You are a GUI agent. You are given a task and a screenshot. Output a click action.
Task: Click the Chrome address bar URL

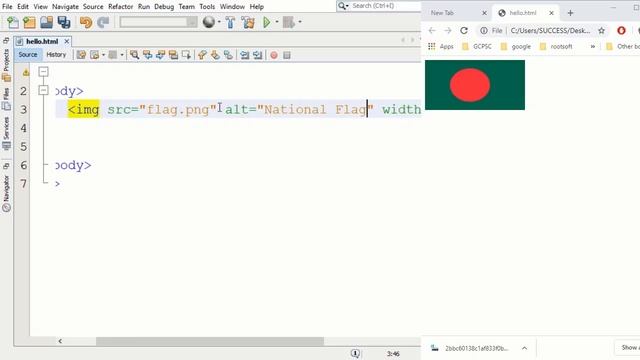(x=550, y=31)
